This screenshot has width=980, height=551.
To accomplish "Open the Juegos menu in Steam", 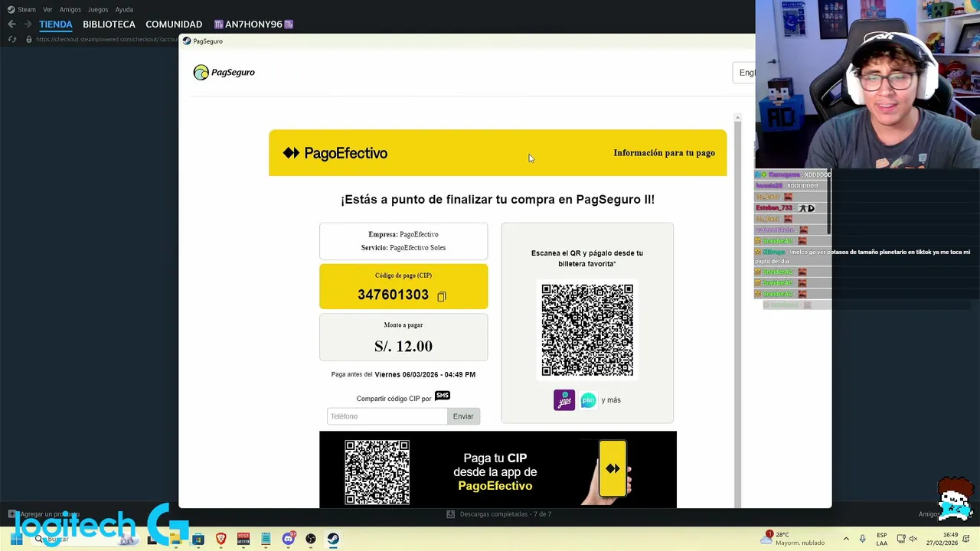I will (98, 9).
